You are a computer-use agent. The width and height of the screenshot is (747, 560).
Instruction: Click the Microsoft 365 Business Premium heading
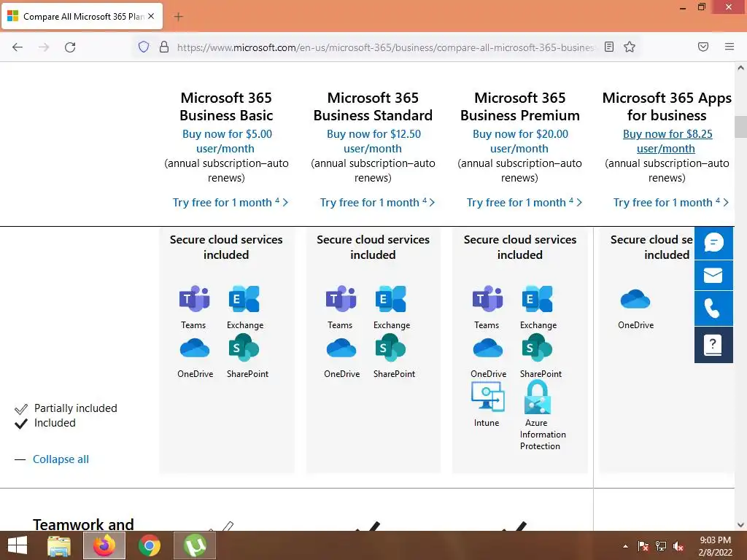(519, 106)
